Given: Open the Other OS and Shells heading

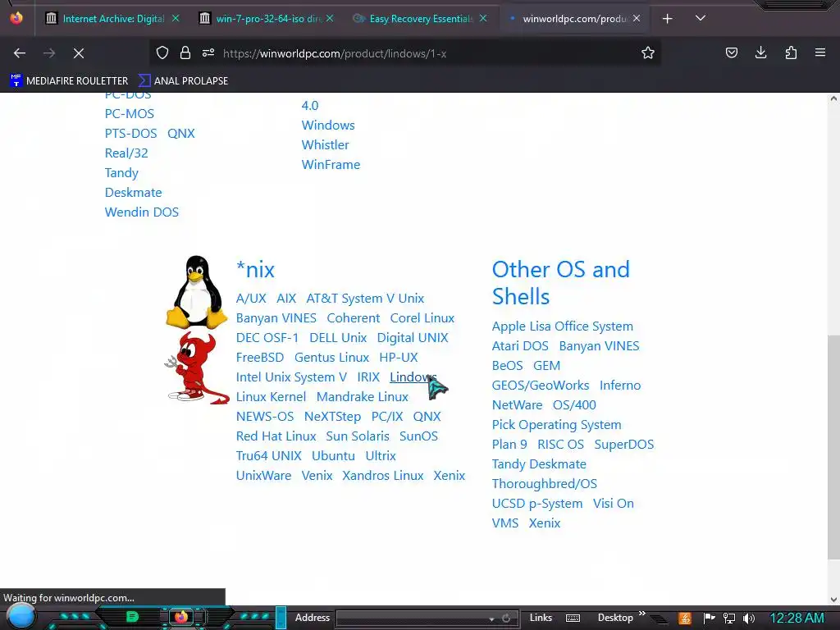Looking at the screenshot, I should (x=560, y=283).
